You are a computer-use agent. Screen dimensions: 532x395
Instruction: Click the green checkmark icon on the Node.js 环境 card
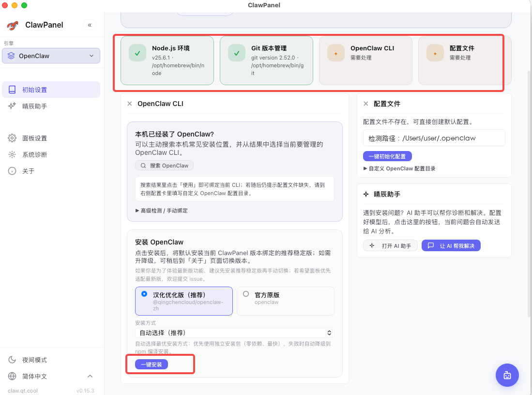click(x=137, y=53)
